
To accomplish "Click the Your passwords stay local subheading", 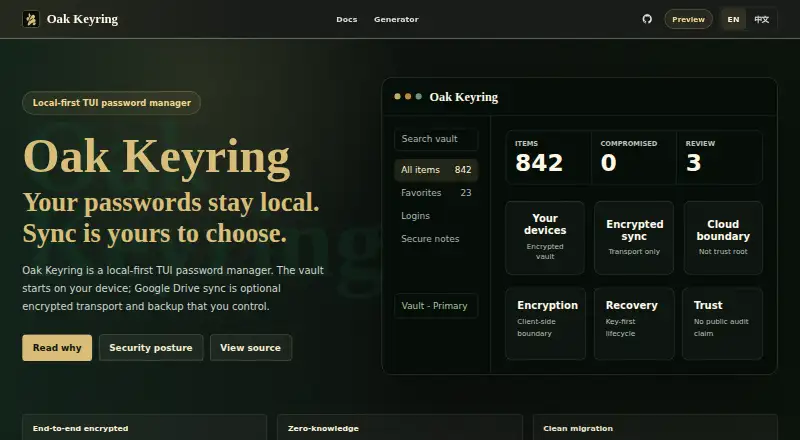I will (171, 202).
